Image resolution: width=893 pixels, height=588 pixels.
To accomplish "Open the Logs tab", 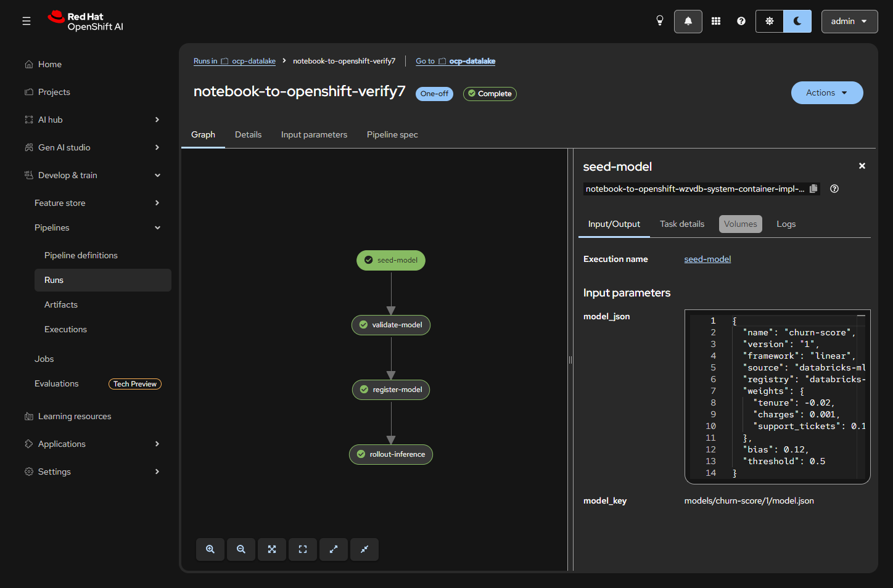I will 786,224.
